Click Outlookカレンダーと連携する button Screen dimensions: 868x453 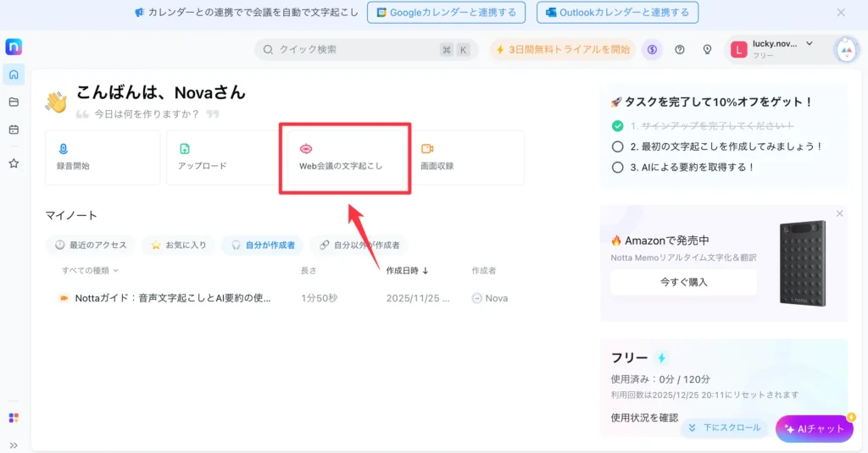(x=617, y=12)
